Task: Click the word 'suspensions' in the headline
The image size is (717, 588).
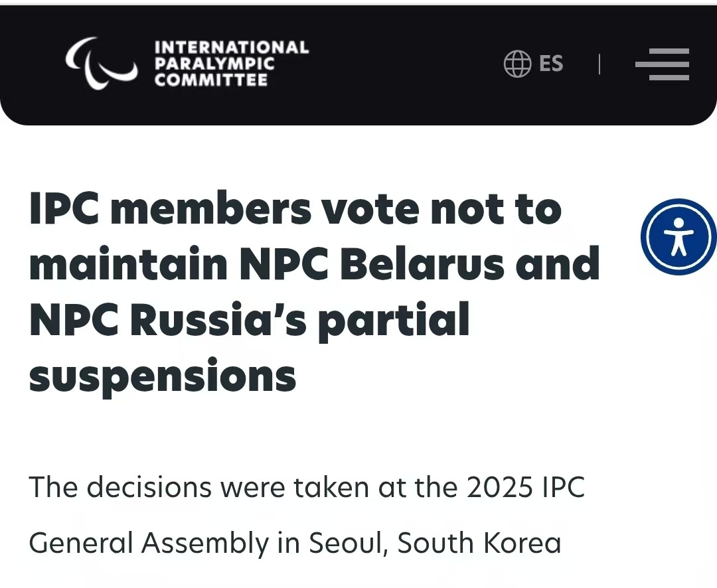Action: 162,376
